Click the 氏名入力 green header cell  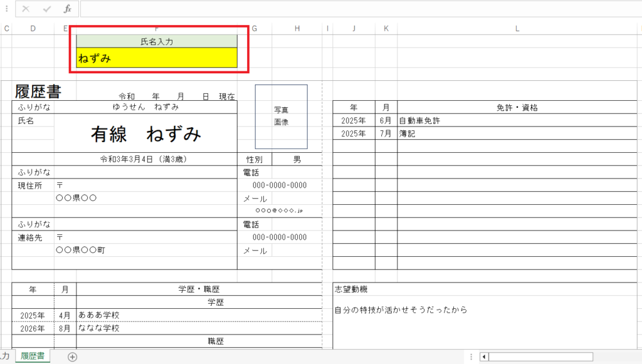pos(157,41)
